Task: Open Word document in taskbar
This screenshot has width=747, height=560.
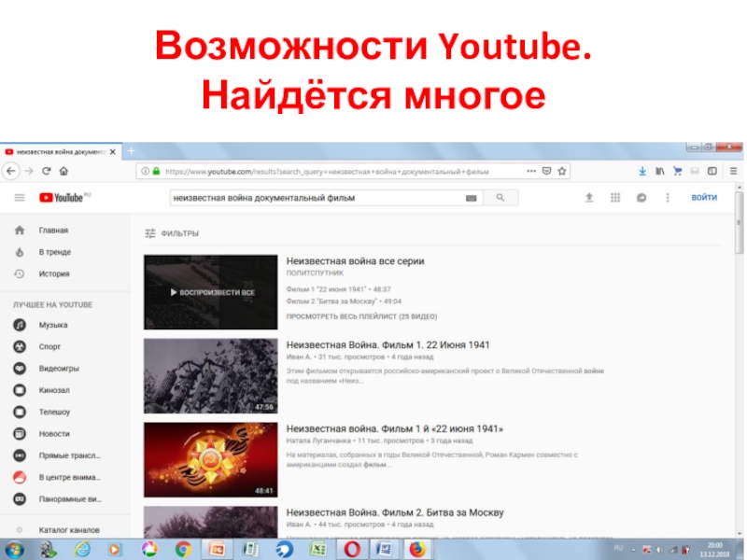Action: (x=385, y=550)
